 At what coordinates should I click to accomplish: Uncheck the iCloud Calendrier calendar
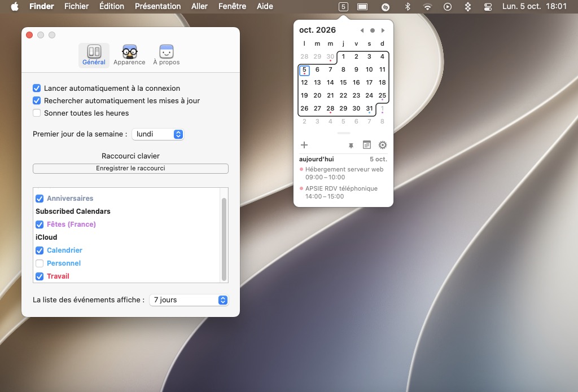tap(40, 250)
